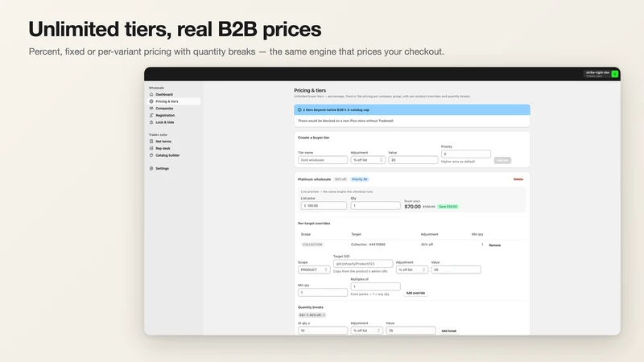The height and width of the screenshot is (362, 644).
Task: Click the 2 tiers beyond native B2B banner
Action: 412,110
